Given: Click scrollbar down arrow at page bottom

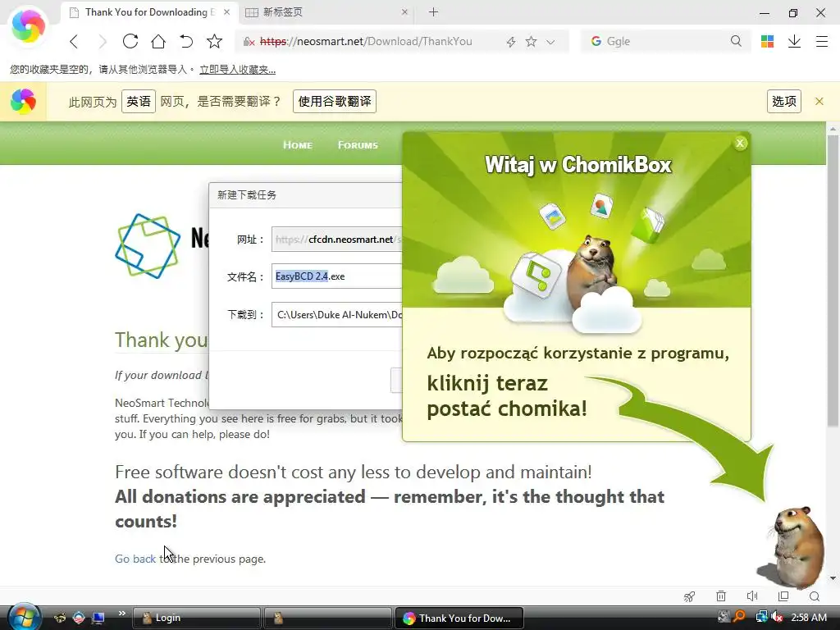Looking at the screenshot, I should [833, 578].
